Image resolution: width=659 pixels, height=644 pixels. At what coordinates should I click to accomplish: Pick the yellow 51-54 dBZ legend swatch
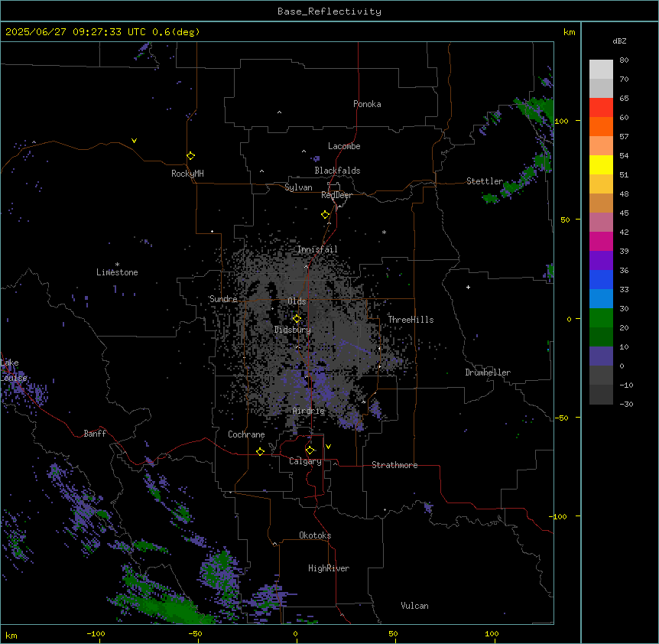(601, 164)
